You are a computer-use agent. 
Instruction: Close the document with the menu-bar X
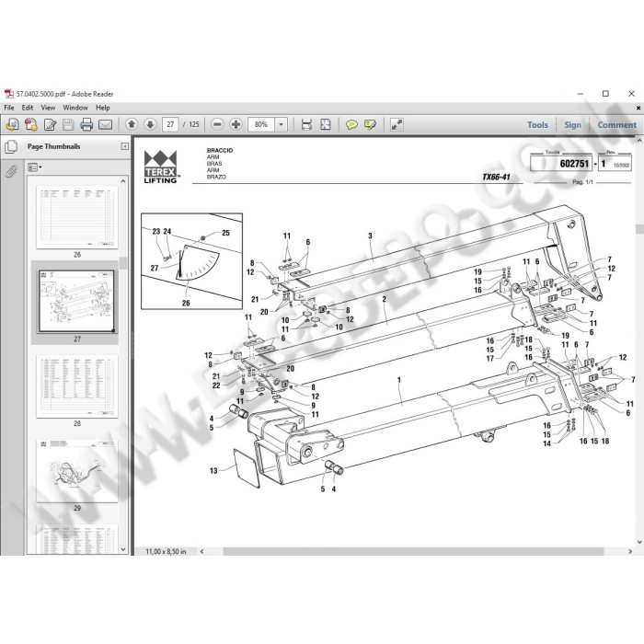638,108
